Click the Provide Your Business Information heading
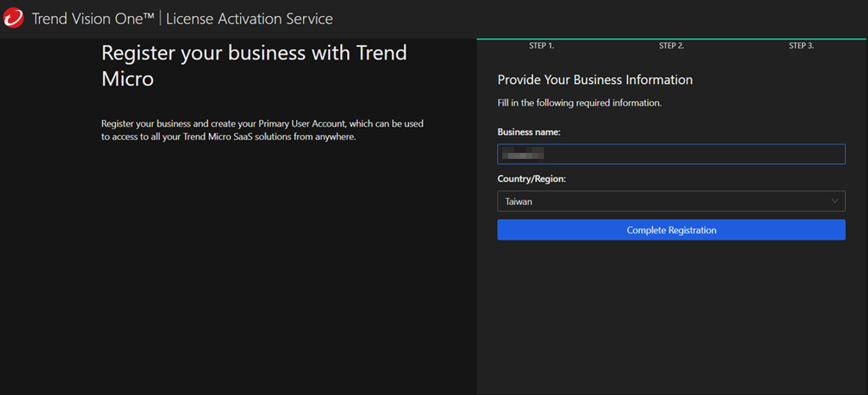 [x=595, y=80]
